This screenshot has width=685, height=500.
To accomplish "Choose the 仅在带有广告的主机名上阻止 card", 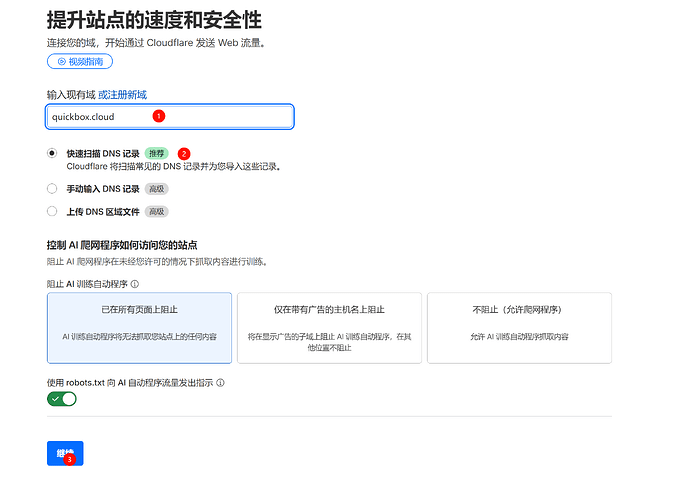I will (329, 328).
